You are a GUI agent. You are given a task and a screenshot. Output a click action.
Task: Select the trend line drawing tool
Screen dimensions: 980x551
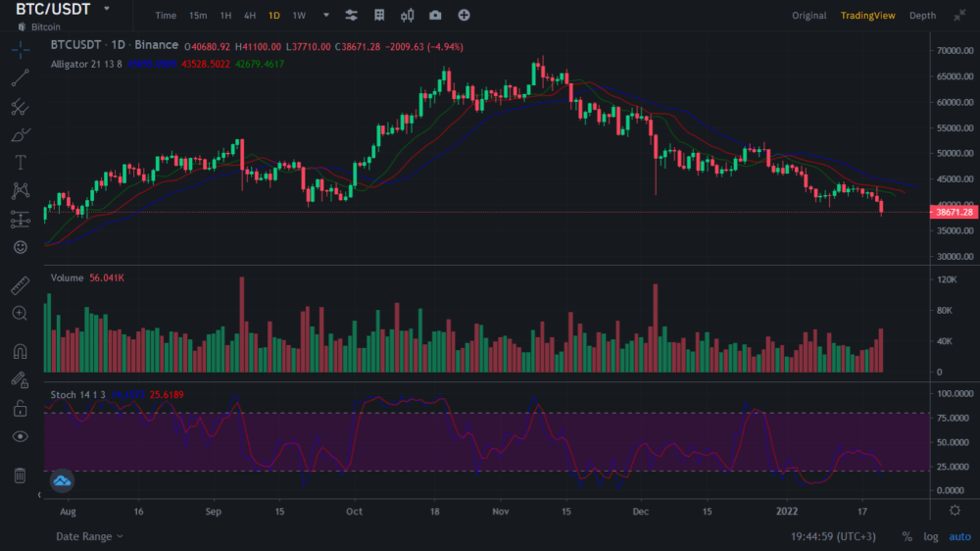[21, 78]
